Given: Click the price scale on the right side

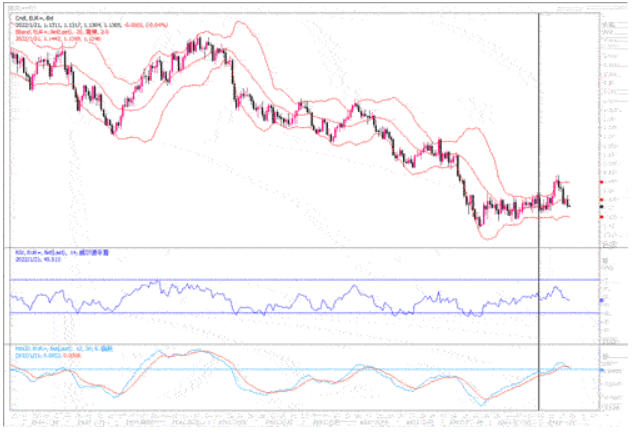Looking at the screenshot, I should tap(610, 120).
